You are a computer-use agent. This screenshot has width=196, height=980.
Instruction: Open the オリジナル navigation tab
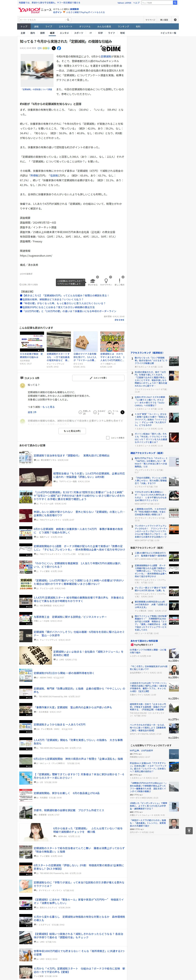point(85,27)
